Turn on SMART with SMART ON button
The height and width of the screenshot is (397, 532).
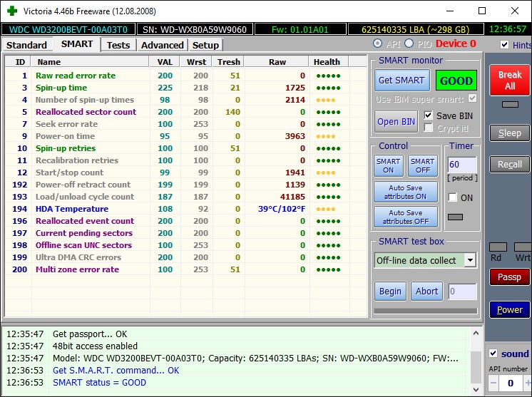pyautogui.click(x=388, y=166)
